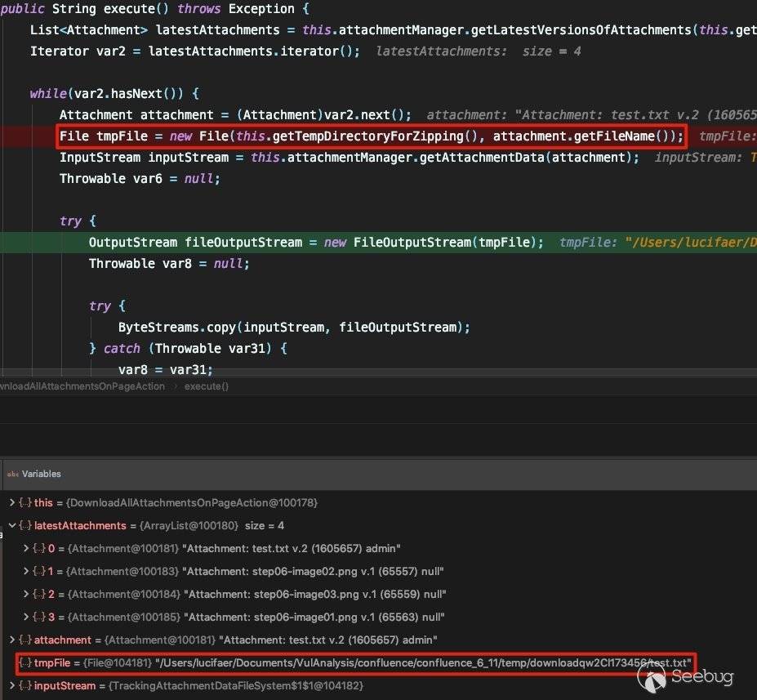This screenshot has width=757, height=700.
Task: Expand list item 1 step06-image02.png
Action: click(x=26, y=571)
